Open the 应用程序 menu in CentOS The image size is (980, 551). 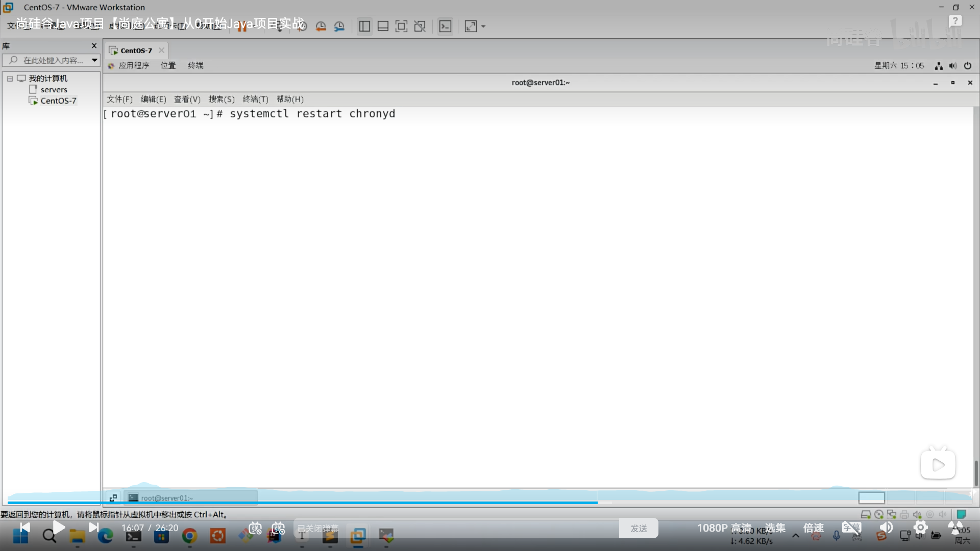coord(134,65)
